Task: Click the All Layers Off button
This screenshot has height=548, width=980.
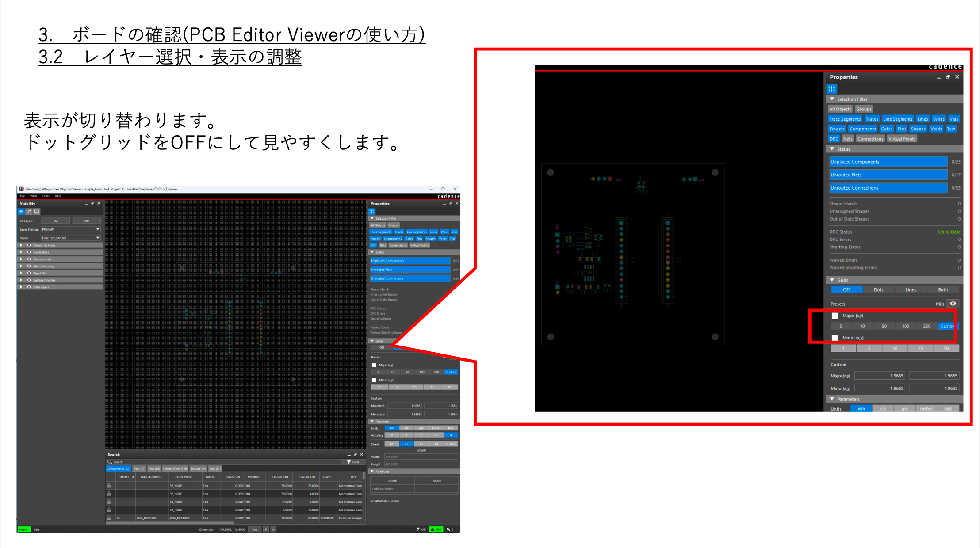Action: tap(86, 221)
